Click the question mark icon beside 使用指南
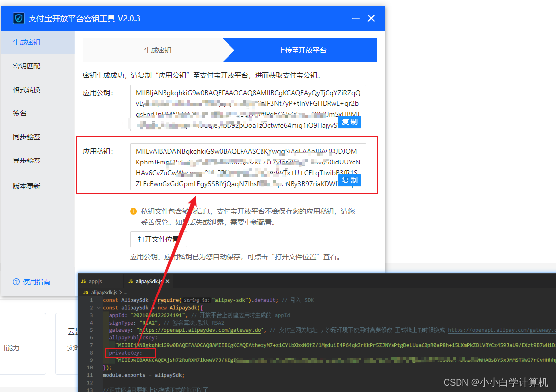The width and height of the screenshot is (556, 392). (16, 282)
